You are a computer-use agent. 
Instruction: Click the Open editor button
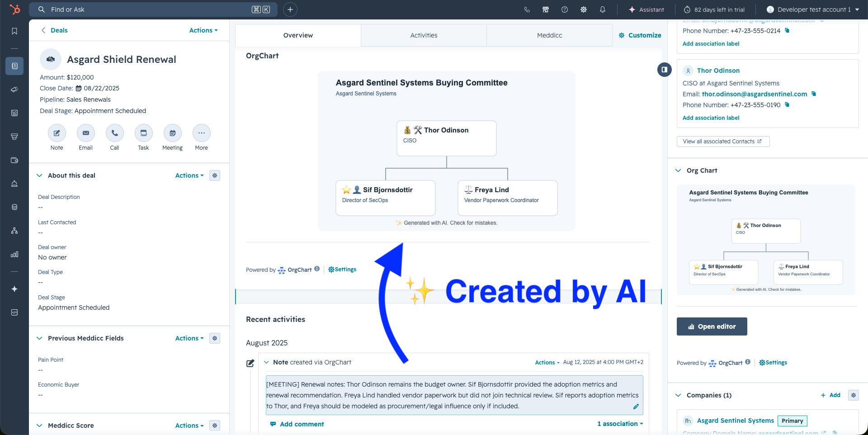pyautogui.click(x=712, y=326)
